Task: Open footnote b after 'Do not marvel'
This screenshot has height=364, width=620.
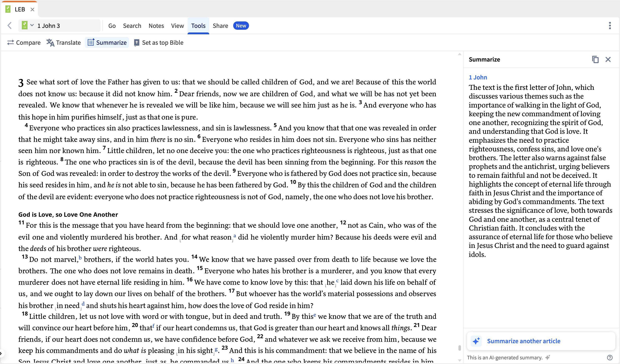Action: click(80, 258)
